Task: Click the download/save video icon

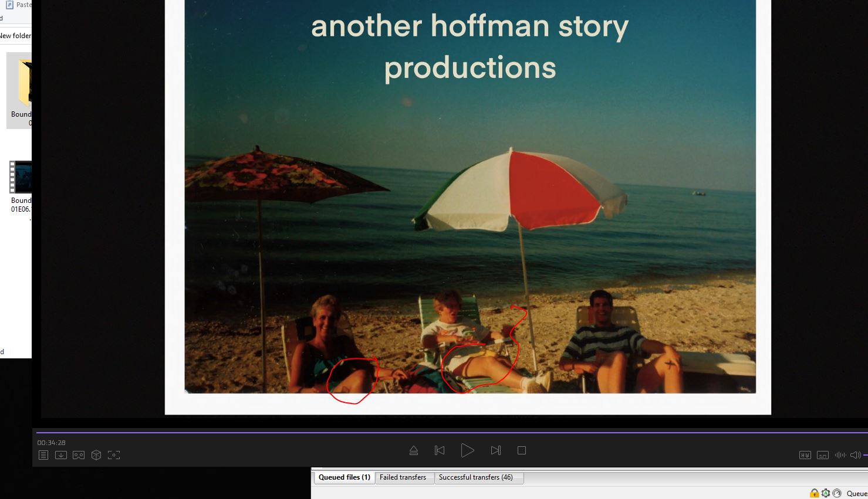Action: coord(61,455)
